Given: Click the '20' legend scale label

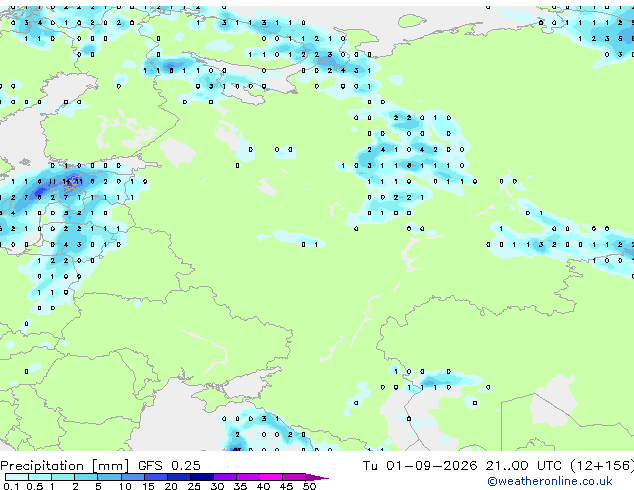Looking at the screenshot, I should pos(171,486).
